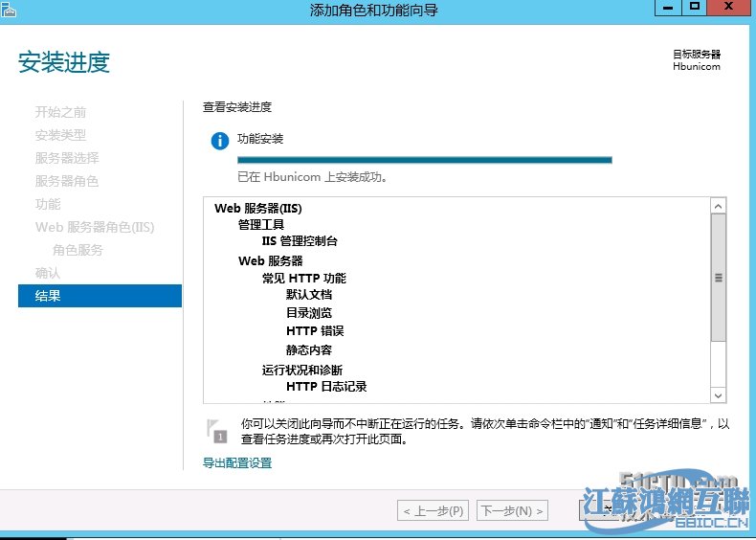This screenshot has width=756, height=540.
Task: Click the install progress bar
Action: pos(425,160)
